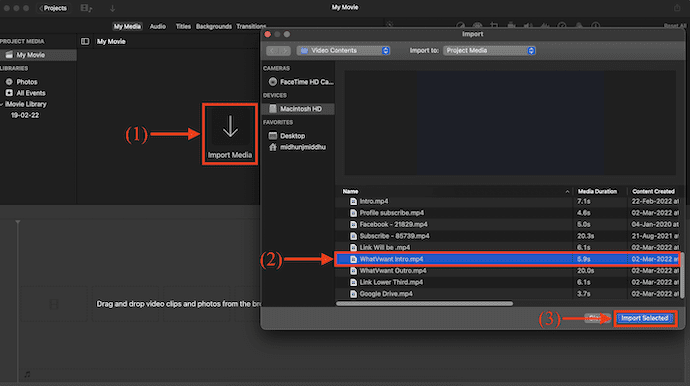Click the large Import Media arrow
The height and width of the screenshot is (386, 690).
(x=230, y=127)
